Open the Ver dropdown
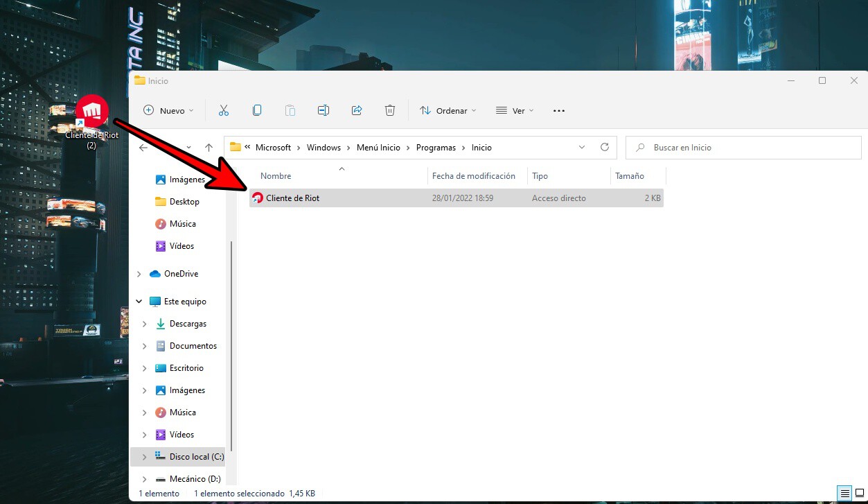Viewport: 868px width, 504px height. tap(514, 110)
